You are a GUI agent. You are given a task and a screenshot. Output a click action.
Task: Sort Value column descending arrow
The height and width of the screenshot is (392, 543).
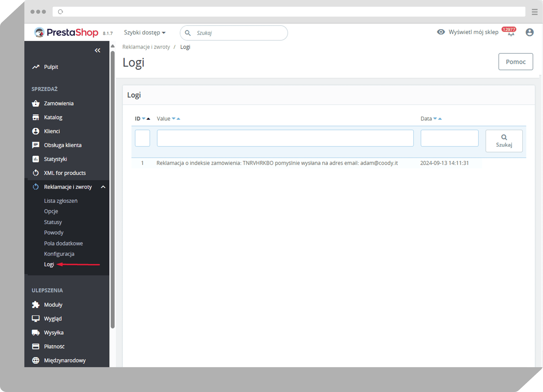click(174, 119)
